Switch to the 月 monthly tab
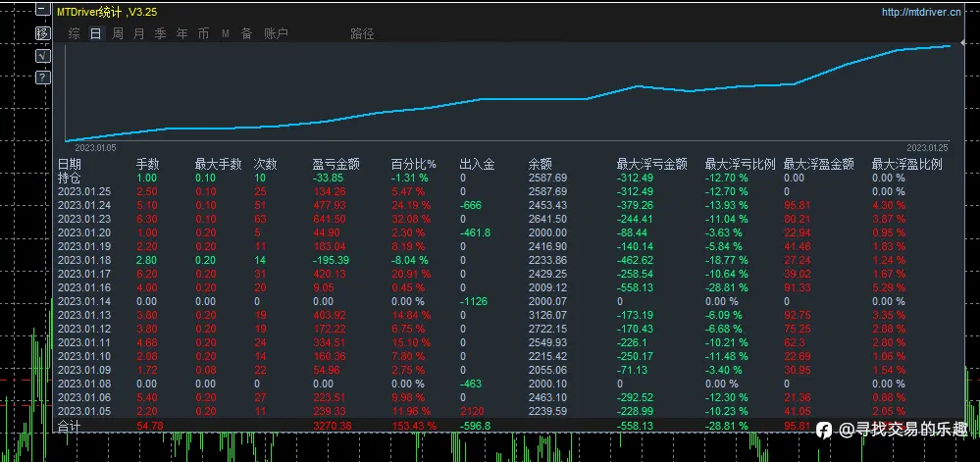Image resolution: width=980 pixels, height=462 pixels. point(138,33)
